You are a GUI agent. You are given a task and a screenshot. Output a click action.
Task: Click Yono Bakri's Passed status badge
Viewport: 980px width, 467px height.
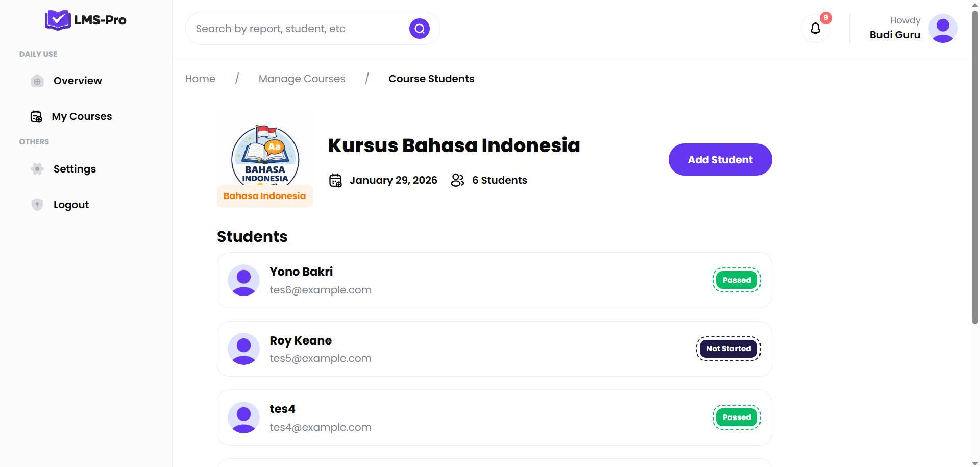point(737,280)
